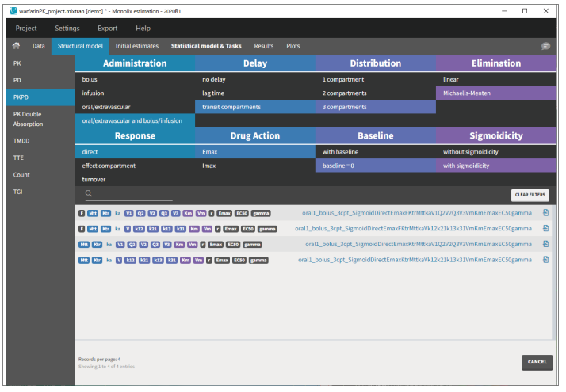
Task: Open the records per page selector
Action: tap(119, 359)
